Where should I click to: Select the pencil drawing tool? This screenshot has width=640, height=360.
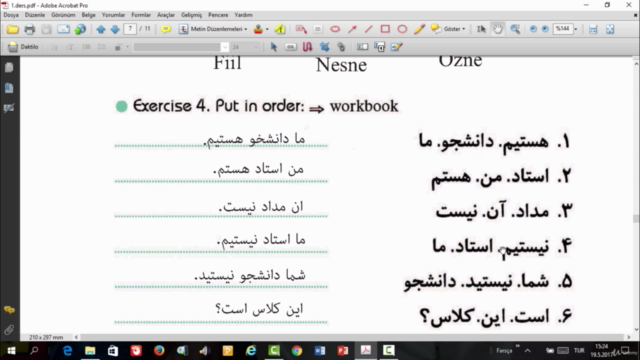click(x=419, y=29)
